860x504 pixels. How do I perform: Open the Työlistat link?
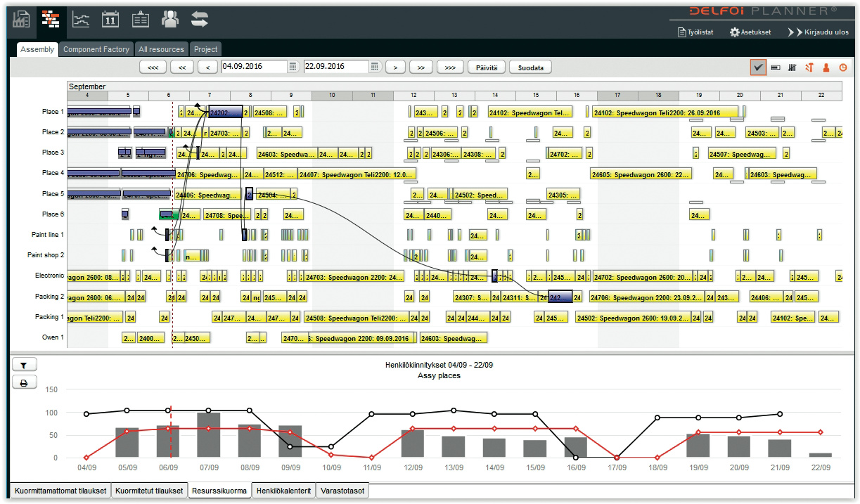[699, 32]
